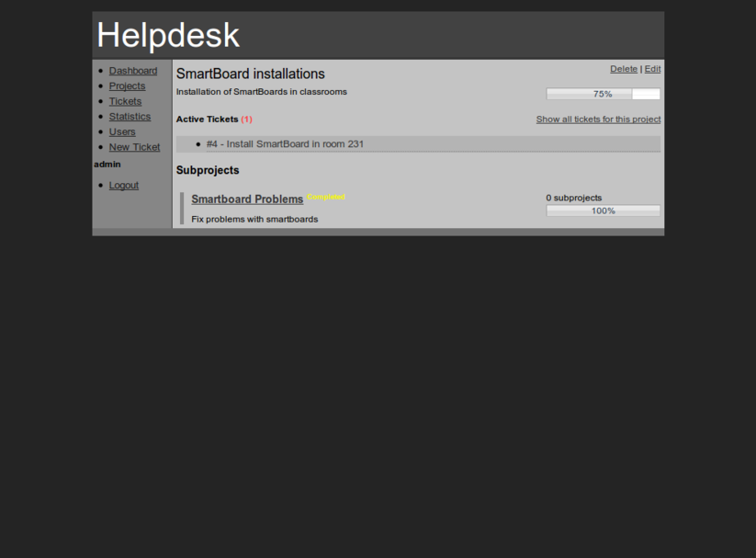Click the Logout link

123,186
